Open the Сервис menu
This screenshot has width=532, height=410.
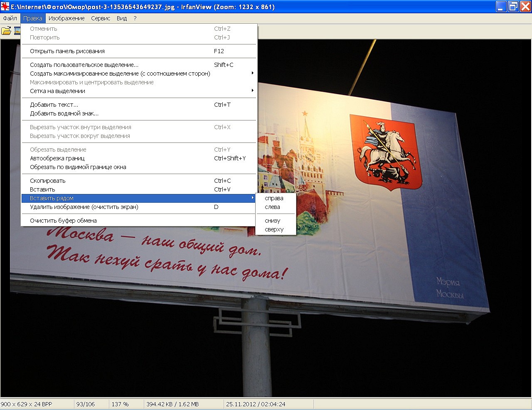click(x=101, y=18)
